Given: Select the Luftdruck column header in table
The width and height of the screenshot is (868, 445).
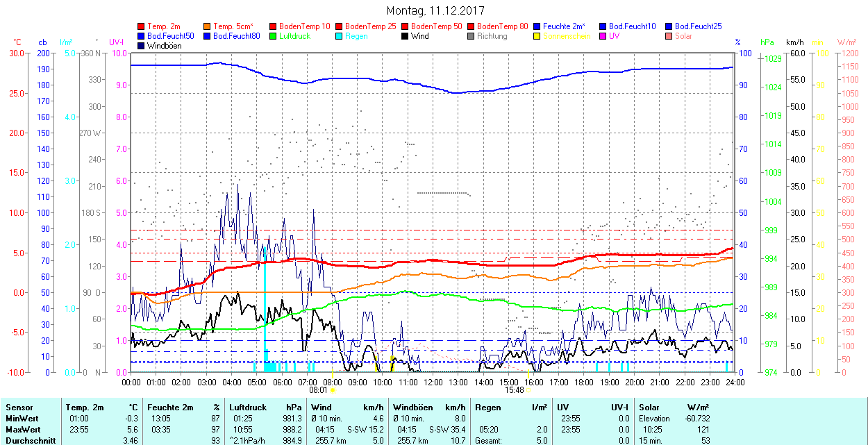Looking at the screenshot, I should click(248, 408).
